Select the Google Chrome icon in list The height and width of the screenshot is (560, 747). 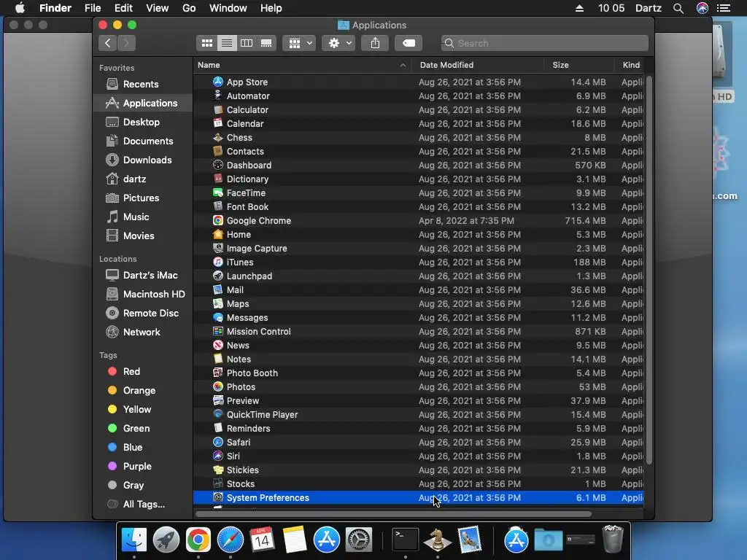point(217,220)
